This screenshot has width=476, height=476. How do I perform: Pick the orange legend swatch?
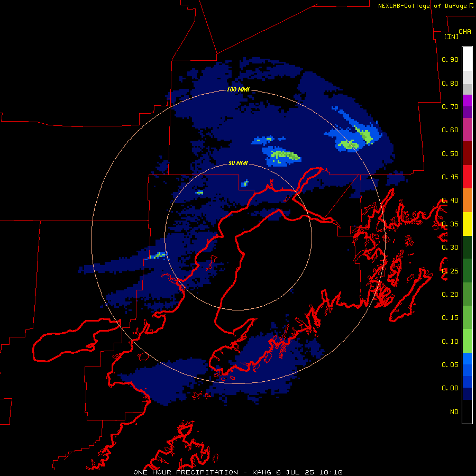point(467,200)
